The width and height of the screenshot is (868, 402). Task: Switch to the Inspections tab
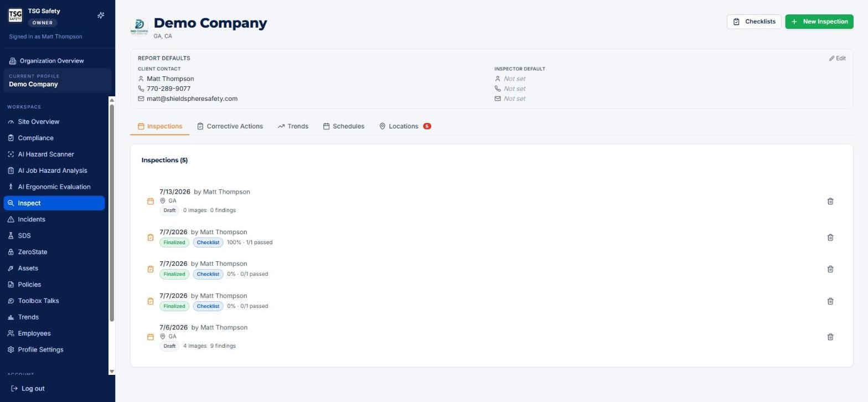(159, 126)
